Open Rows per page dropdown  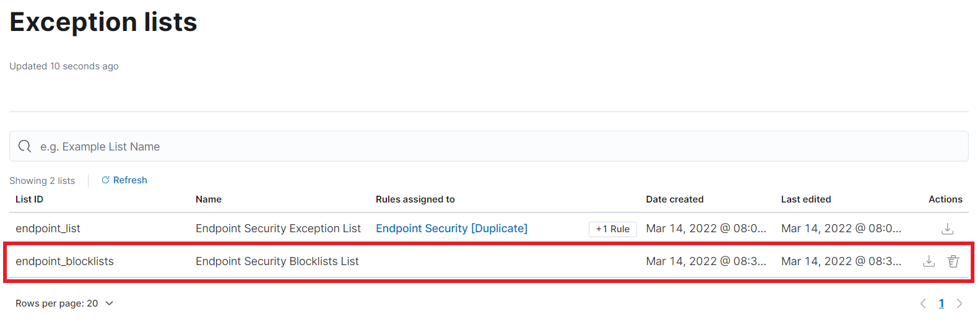click(x=64, y=303)
